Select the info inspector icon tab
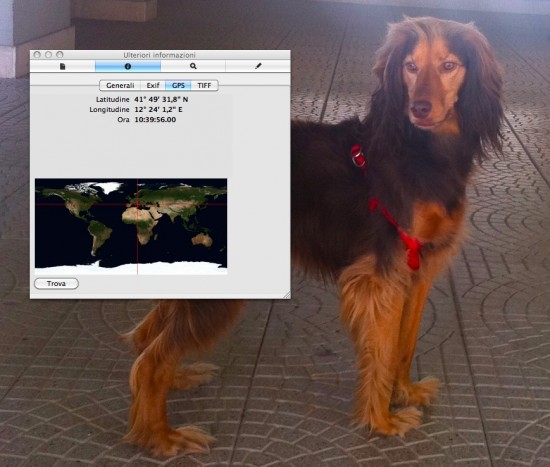The height and width of the screenshot is (467, 550). click(128, 66)
